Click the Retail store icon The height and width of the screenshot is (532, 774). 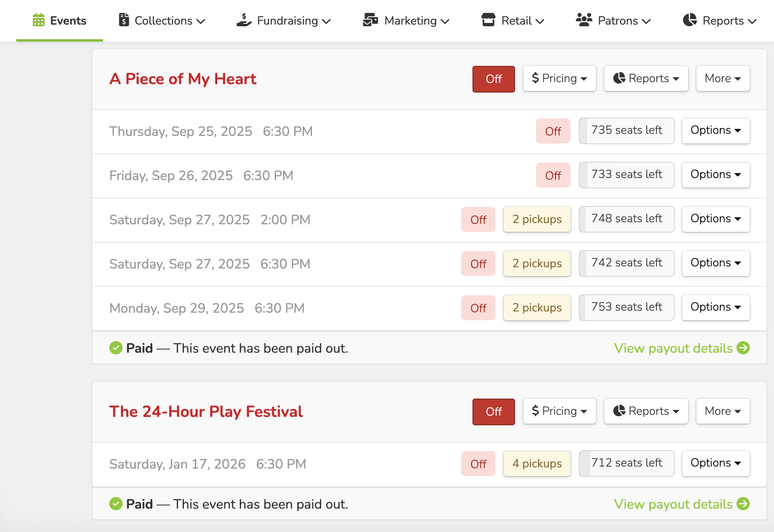click(488, 20)
